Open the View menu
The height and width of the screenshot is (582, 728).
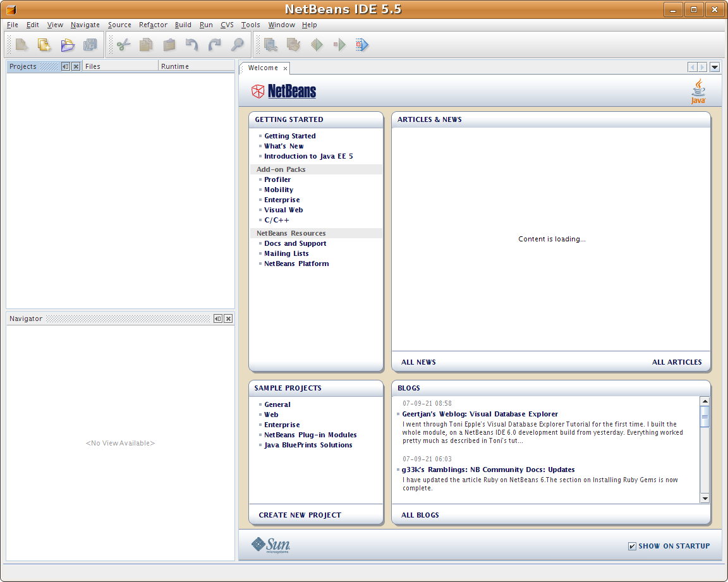tap(55, 25)
